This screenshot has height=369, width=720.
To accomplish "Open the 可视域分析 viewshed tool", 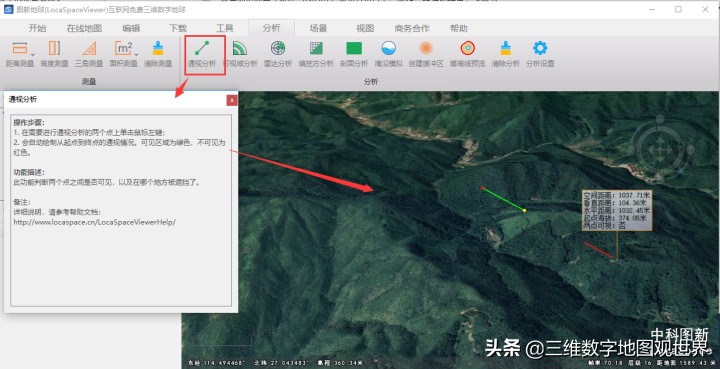I will coord(240,54).
